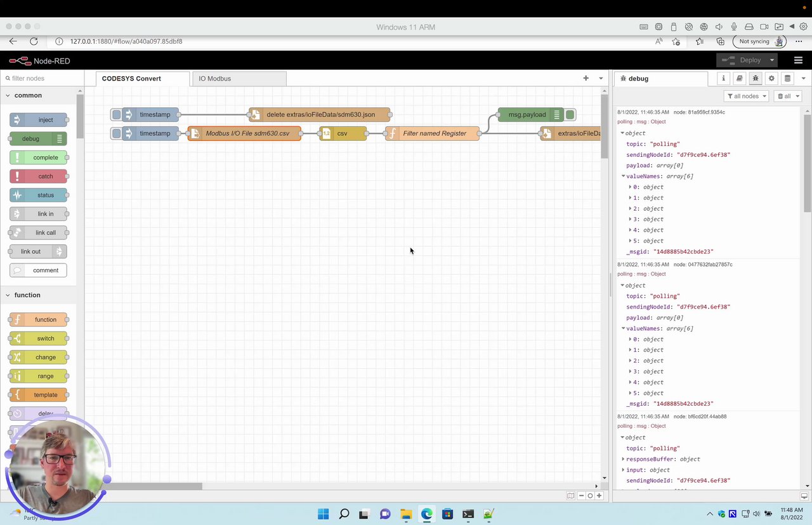Open the all nodes filter dropdown
This screenshot has width=812, height=525.
click(x=746, y=96)
